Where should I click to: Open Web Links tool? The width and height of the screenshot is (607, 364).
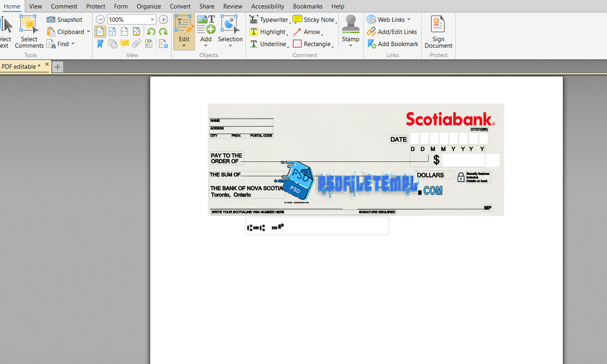click(x=386, y=19)
